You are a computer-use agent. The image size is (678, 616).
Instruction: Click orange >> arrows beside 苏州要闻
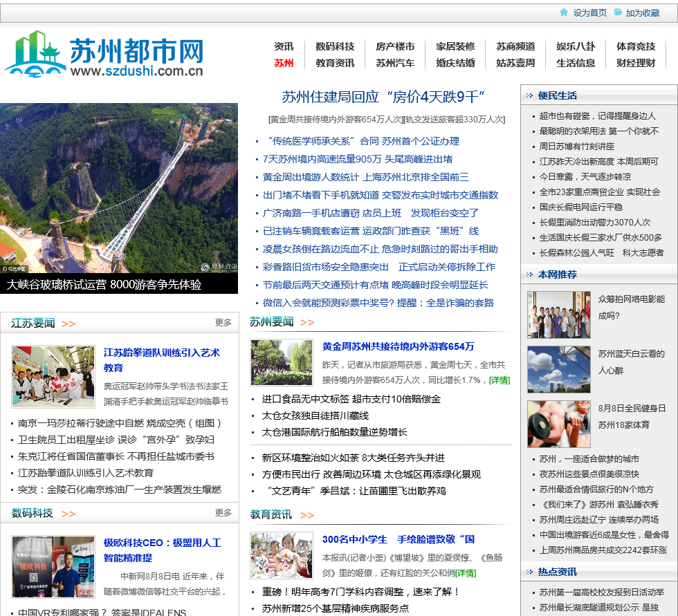(307, 323)
